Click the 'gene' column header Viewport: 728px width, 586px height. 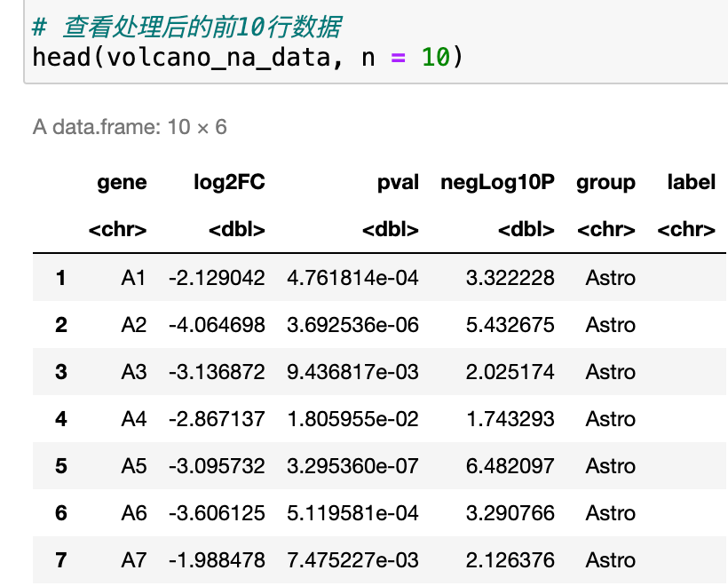pos(122,182)
